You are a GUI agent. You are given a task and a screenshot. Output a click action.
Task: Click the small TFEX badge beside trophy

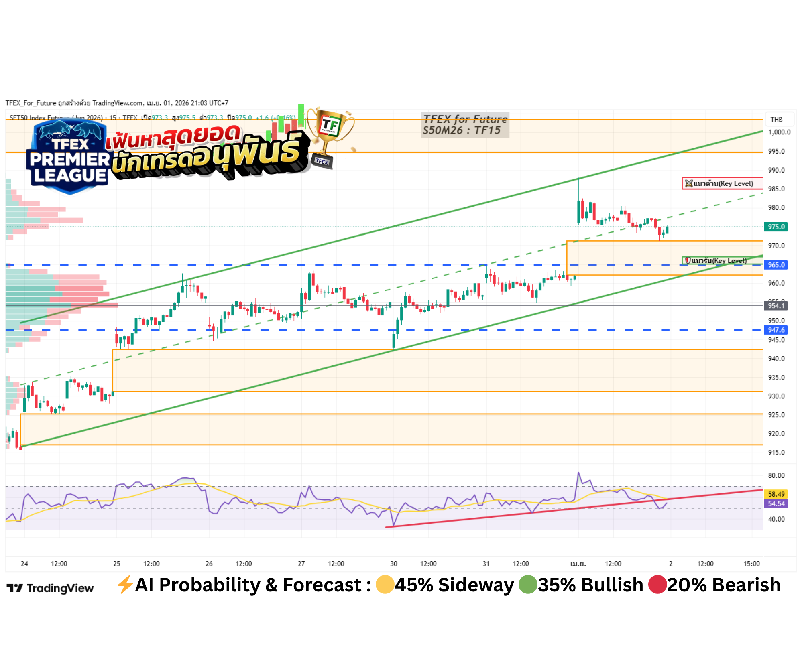tap(322, 161)
